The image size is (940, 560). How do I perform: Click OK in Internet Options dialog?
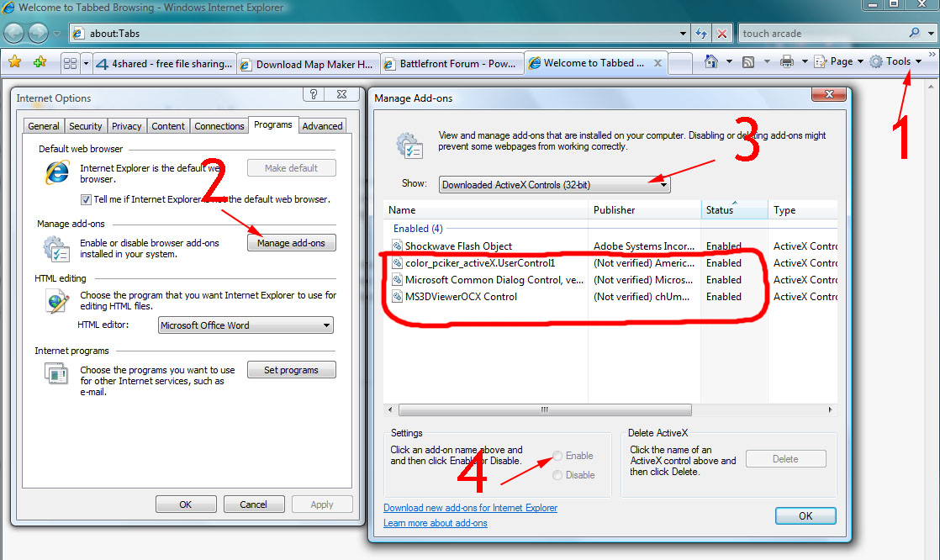186,505
